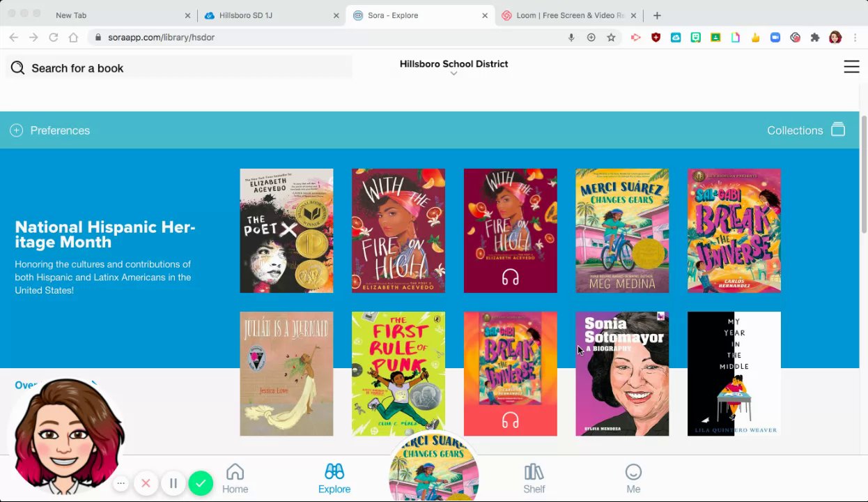The height and width of the screenshot is (502, 868).
Task: Open Collections view
Action: (x=806, y=130)
